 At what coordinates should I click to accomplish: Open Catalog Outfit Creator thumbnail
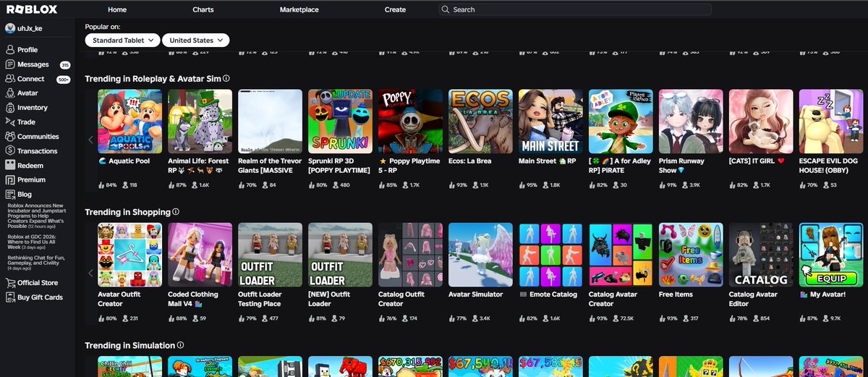[x=411, y=255]
